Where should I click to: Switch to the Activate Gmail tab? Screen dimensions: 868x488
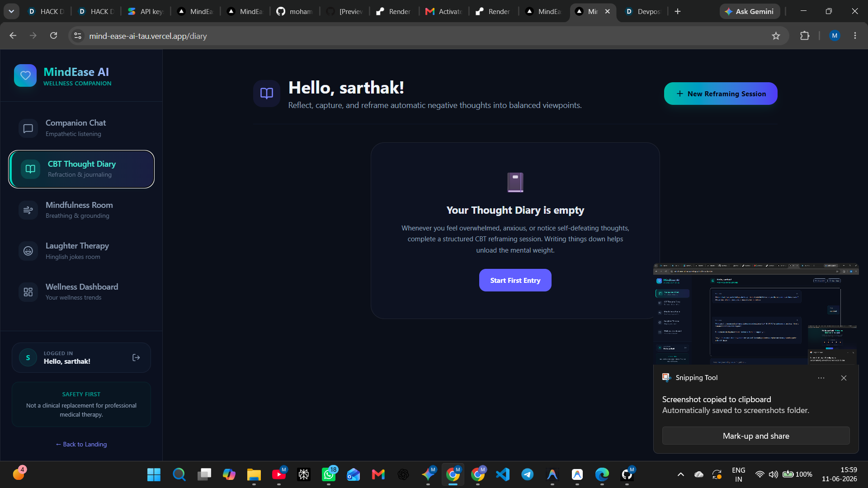coord(444,11)
